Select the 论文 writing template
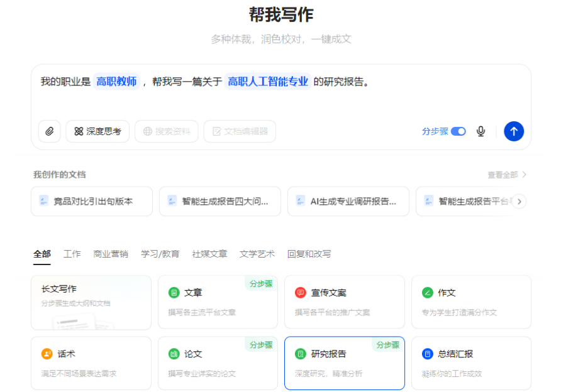Image resolution: width=566 pixels, height=392 pixels. 217,363
